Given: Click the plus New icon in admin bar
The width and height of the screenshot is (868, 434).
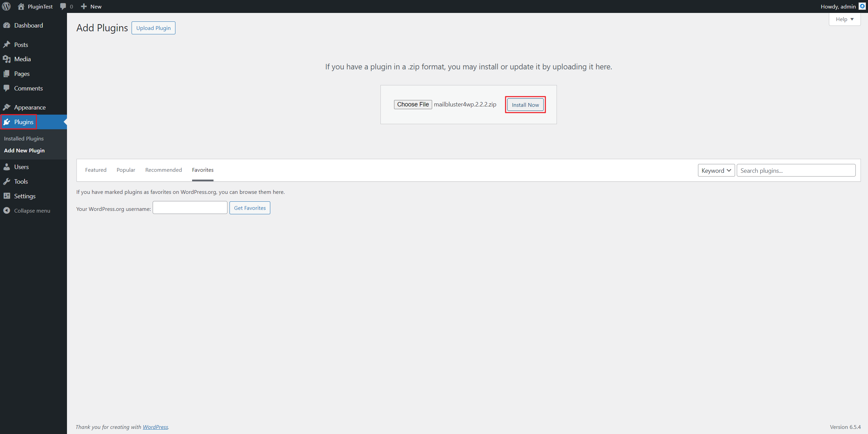Looking at the screenshot, I should click(x=84, y=6).
